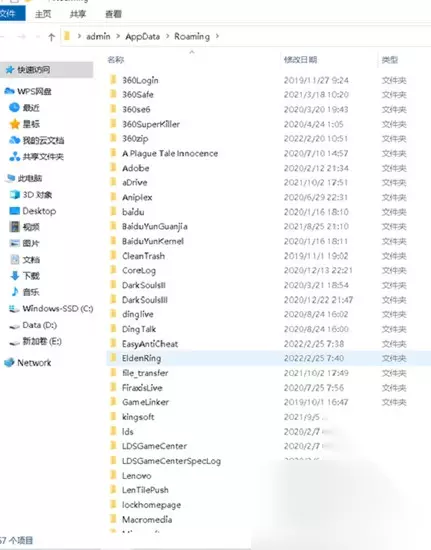431x550 pixels.
Task: Open the 主页 ribbon tab
Action: point(43,14)
